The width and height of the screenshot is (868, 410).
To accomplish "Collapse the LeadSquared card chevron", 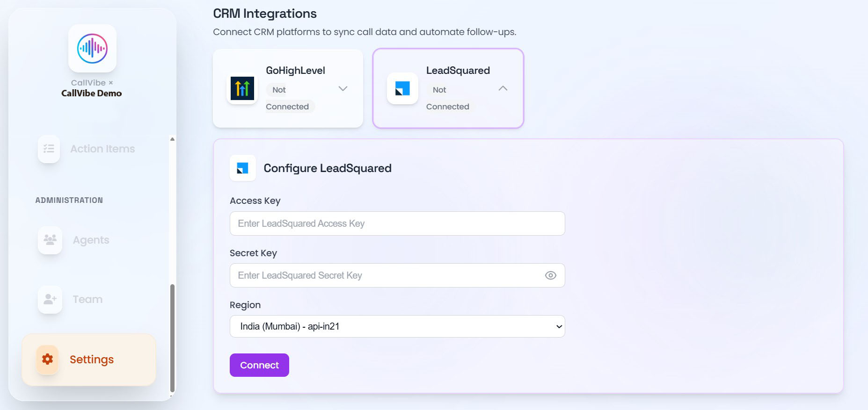I will click(503, 88).
